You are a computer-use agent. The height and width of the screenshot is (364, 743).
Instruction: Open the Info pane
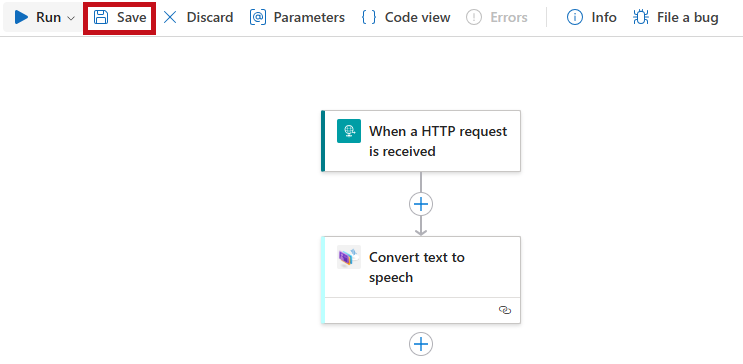pos(591,18)
